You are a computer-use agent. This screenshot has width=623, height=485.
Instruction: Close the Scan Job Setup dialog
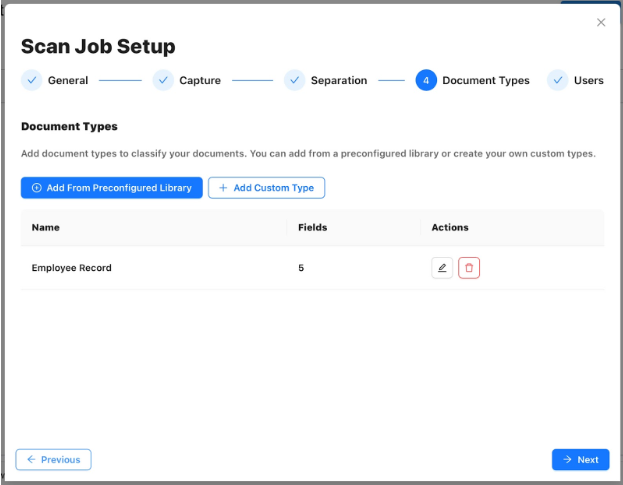point(601,22)
